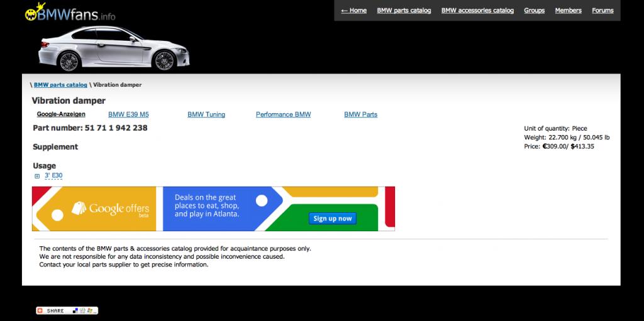Open the Performance BMW ad link
This screenshot has height=321, width=644.
click(284, 114)
